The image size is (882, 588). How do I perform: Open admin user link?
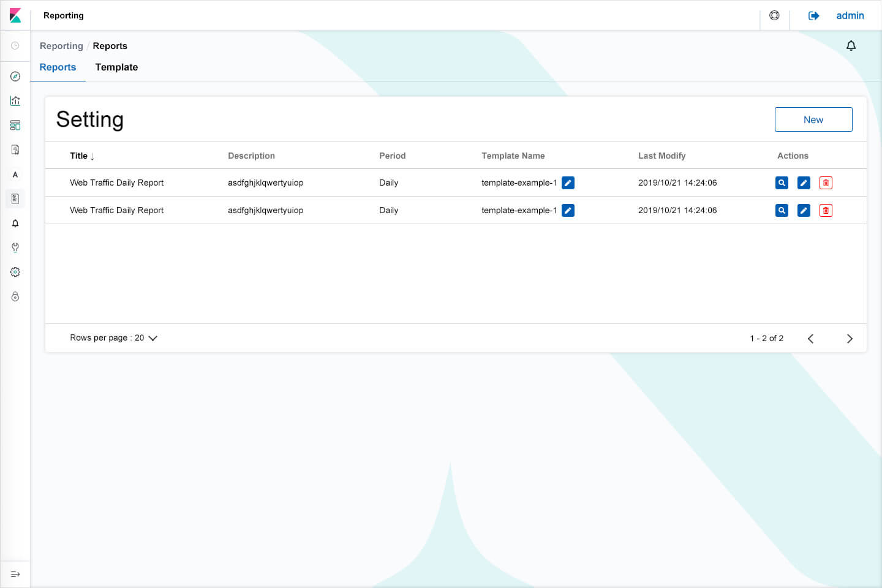pyautogui.click(x=850, y=15)
